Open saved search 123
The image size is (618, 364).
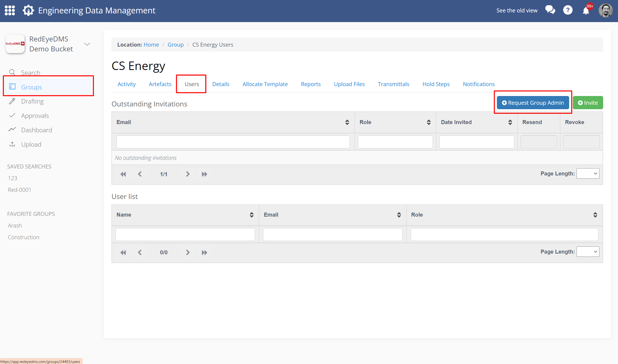click(12, 178)
